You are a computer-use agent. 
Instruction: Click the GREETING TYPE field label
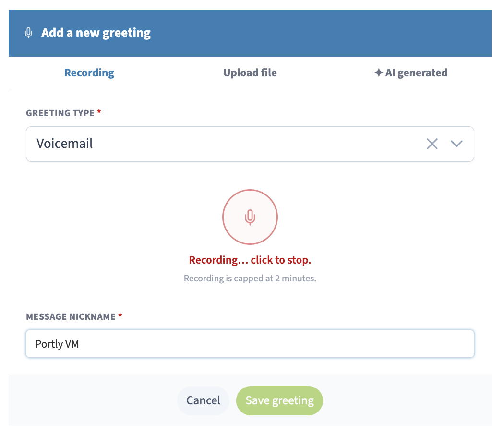click(x=60, y=113)
